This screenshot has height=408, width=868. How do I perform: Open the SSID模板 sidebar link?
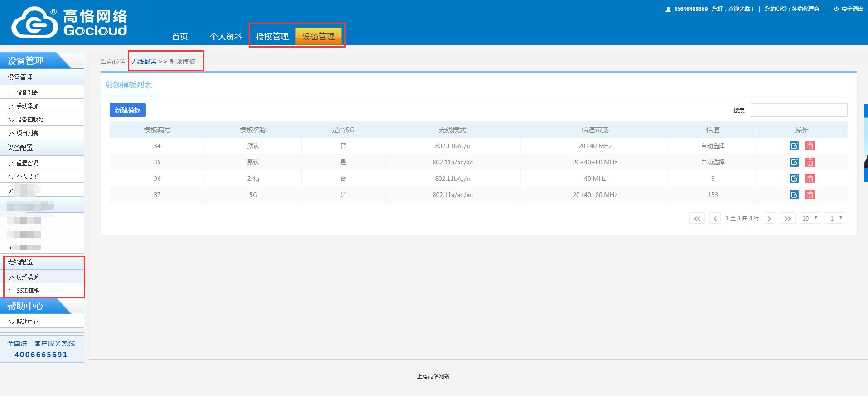click(28, 291)
